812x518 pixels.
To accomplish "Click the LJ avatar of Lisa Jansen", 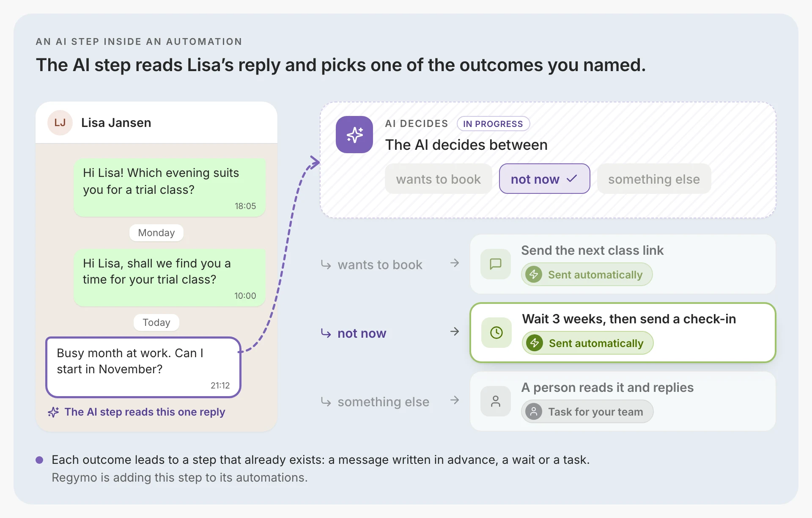I will (60, 123).
